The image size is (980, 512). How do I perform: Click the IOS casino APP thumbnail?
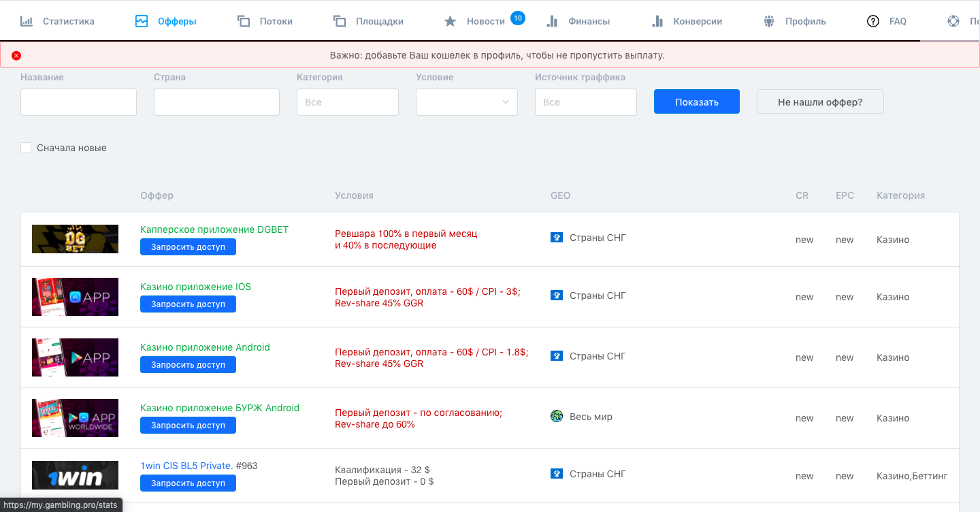click(75, 297)
